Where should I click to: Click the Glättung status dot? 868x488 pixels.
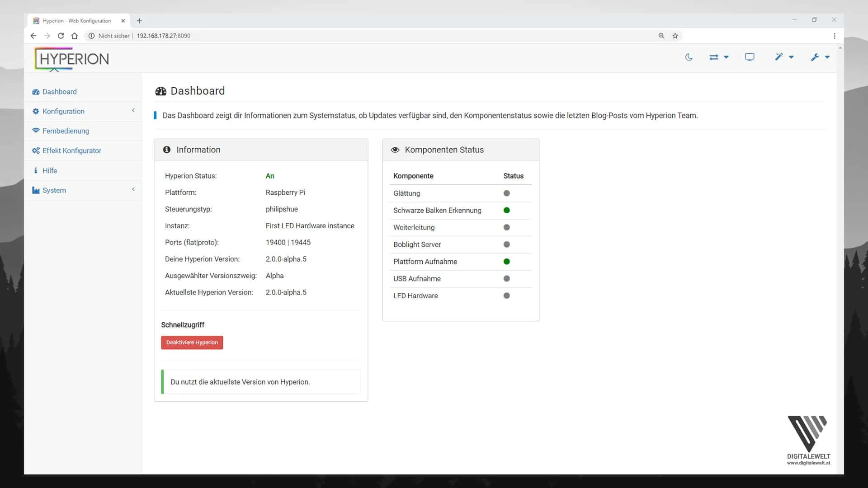[507, 193]
